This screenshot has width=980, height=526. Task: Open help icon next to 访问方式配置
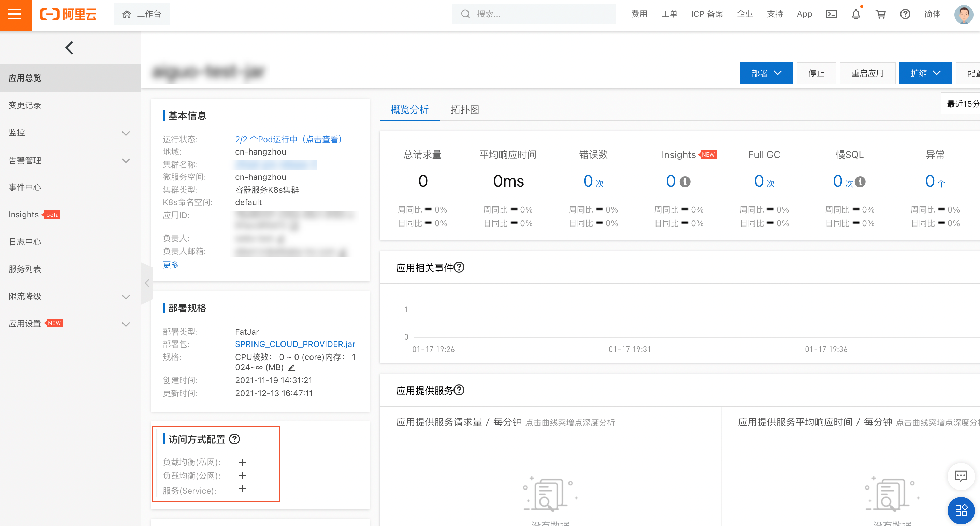pos(235,439)
